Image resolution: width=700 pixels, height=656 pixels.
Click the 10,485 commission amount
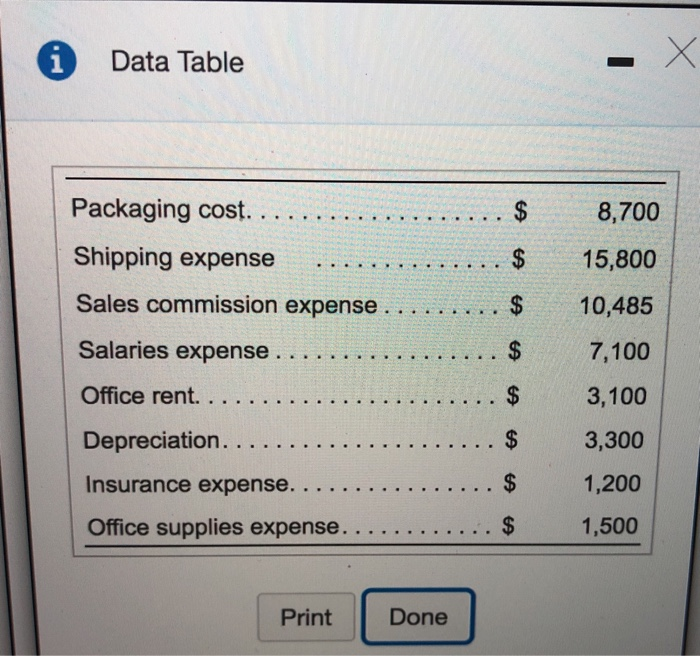click(616, 306)
